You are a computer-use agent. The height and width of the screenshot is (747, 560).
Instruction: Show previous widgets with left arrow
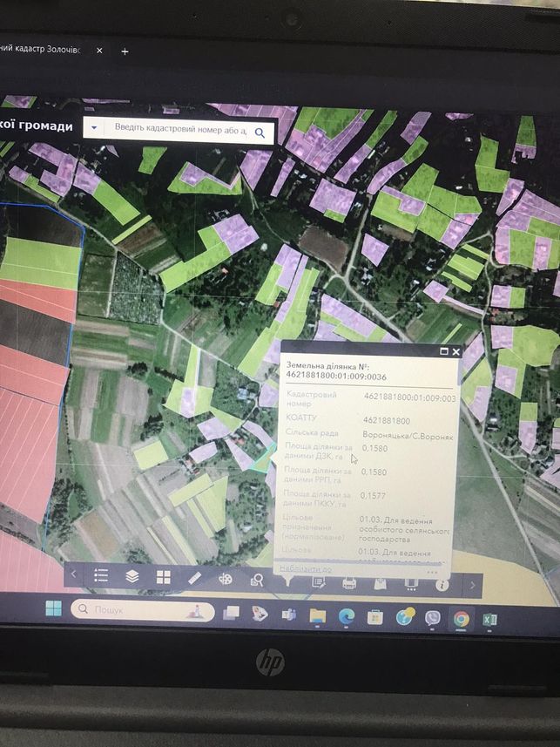pyautogui.click(x=73, y=574)
